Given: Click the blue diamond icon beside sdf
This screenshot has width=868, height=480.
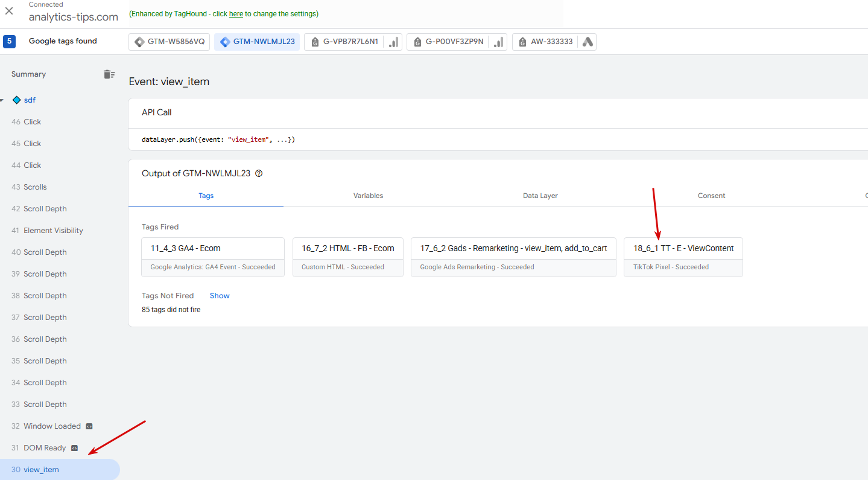Looking at the screenshot, I should (x=17, y=100).
